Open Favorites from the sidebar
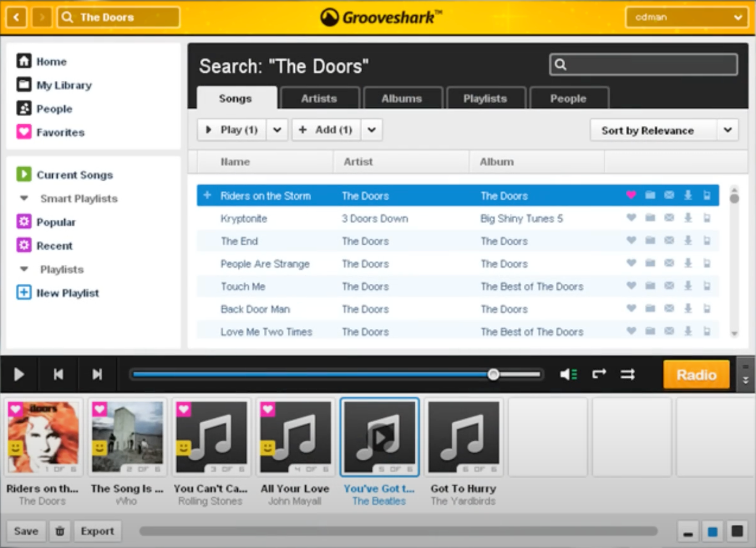756x548 pixels. coord(60,132)
